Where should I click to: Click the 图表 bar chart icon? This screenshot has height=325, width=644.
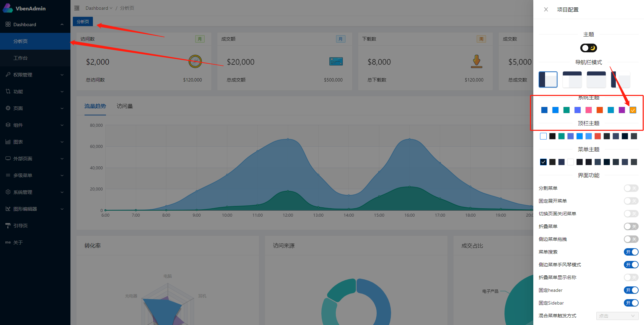pyautogui.click(x=8, y=142)
